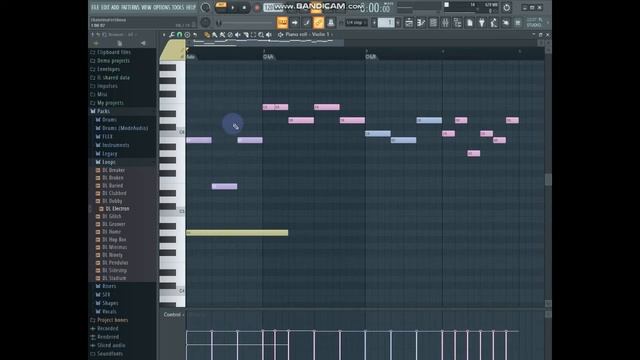Toggle typing keyboard to piano icon
This screenshot has height=360, width=640.
point(282,22)
